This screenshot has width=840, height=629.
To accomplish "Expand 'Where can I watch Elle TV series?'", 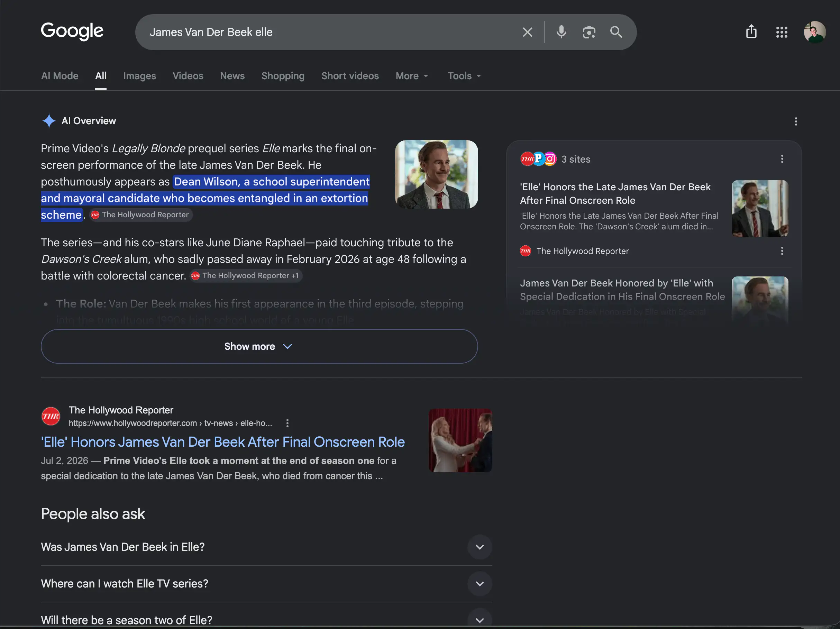I will [266, 584].
